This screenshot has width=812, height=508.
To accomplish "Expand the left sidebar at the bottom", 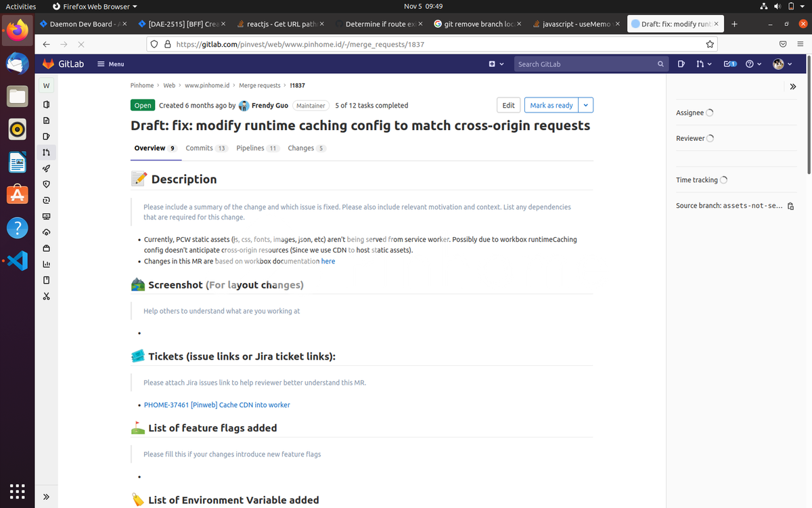I will click(46, 496).
